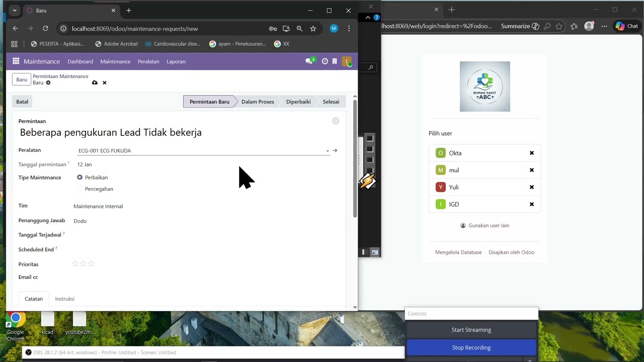This screenshot has height=362, width=644.
Task: Expand the Peralatan dropdown arrow
Action: [x=328, y=151]
